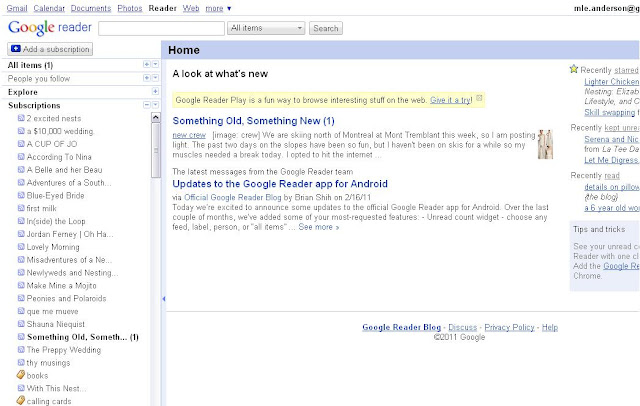Open the new crew post link
The image size is (640, 406).
click(x=189, y=135)
